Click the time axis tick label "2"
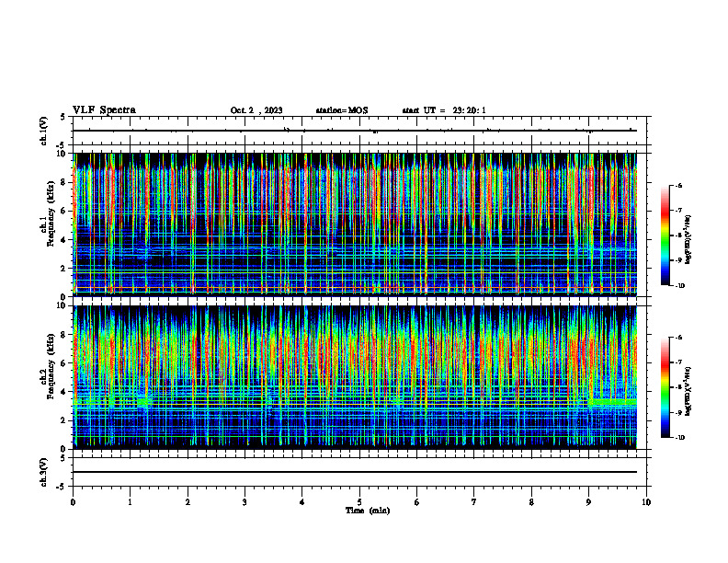The image size is (728, 563). (x=188, y=502)
